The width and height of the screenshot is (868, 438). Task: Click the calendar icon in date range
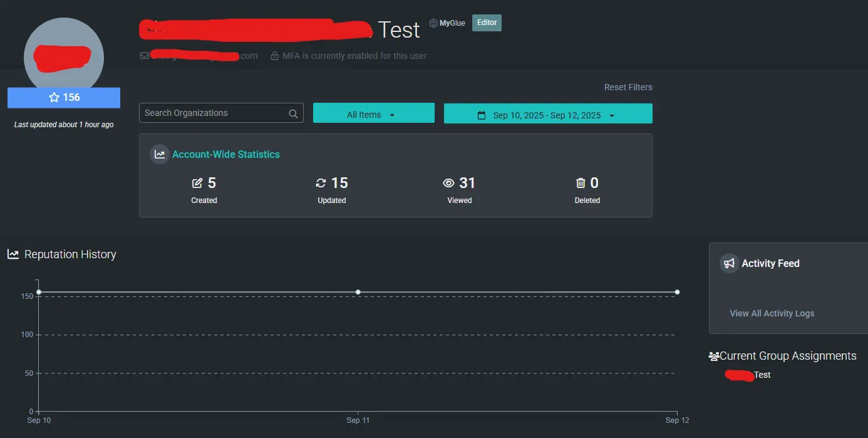pyautogui.click(x=482, y=115)
